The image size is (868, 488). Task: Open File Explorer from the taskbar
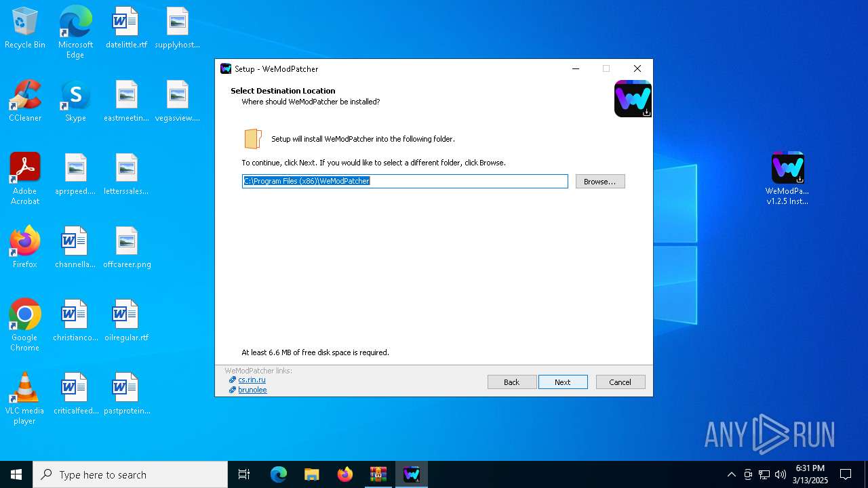tap(312, 474)
